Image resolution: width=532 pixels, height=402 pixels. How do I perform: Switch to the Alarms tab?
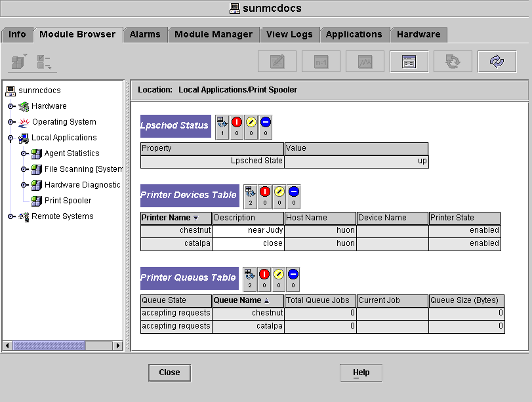[x=145, y=34]
